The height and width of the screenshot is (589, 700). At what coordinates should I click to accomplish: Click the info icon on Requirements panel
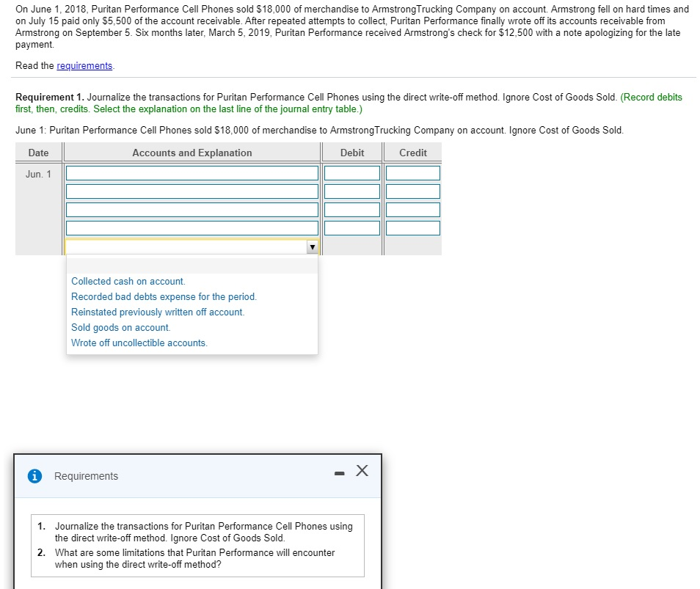click(x=34, y=476)
